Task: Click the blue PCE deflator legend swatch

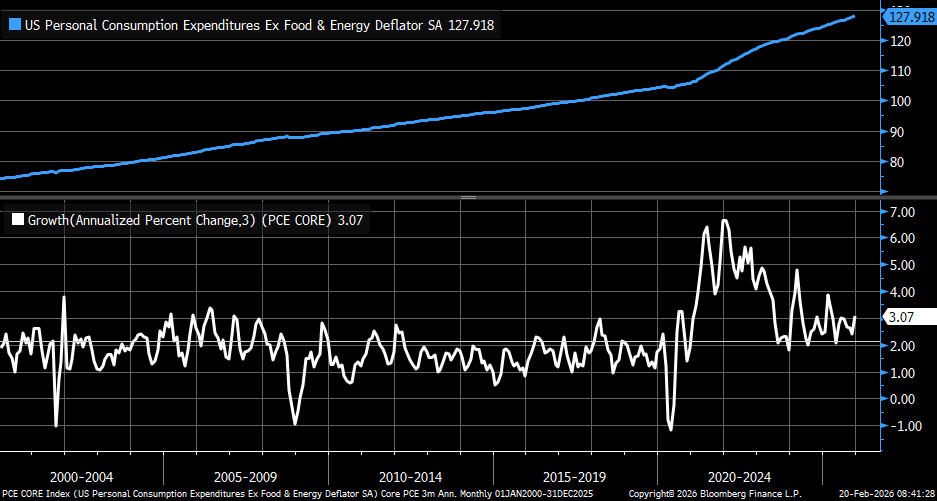Action: [x=14, y=25]
